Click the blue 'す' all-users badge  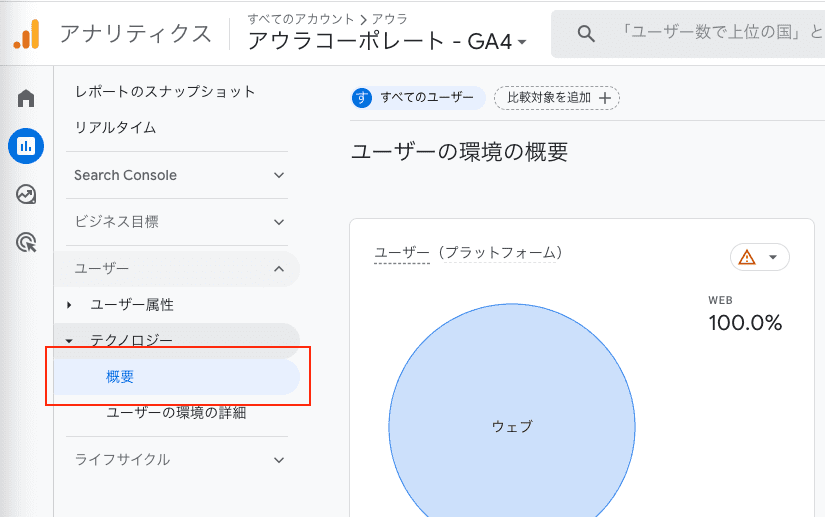point(362,97)
